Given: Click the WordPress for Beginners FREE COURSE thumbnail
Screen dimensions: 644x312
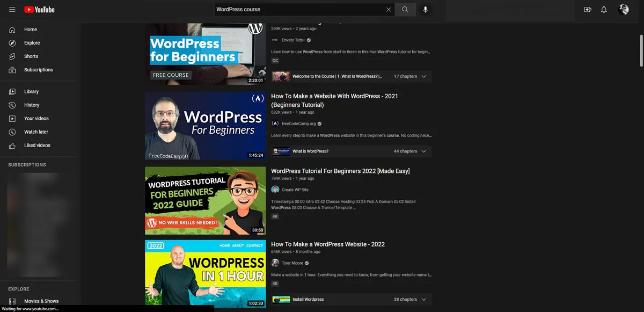Looking at the screenshot, I should (205, 54).
